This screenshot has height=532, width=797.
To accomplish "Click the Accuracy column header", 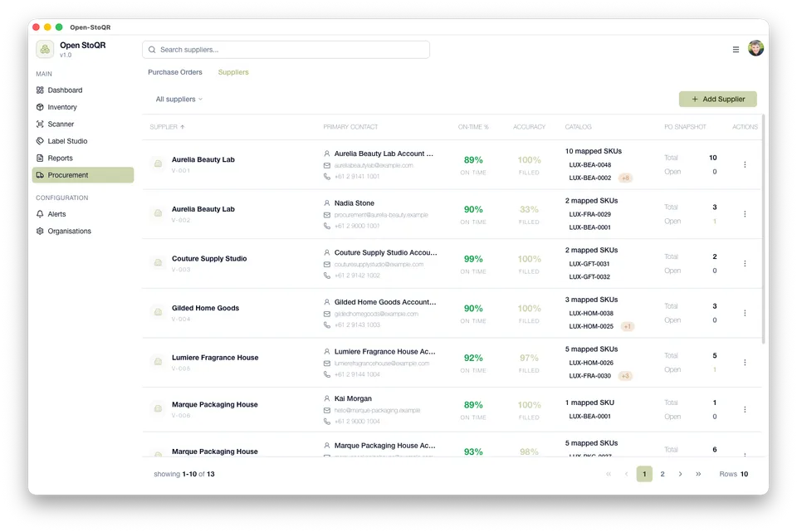I will (529, 127).
